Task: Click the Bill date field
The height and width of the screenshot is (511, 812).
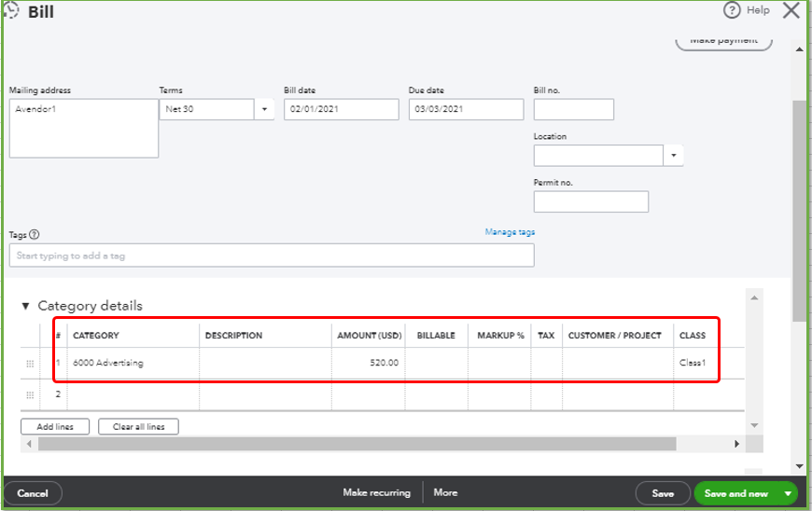Action: [342, 109]
